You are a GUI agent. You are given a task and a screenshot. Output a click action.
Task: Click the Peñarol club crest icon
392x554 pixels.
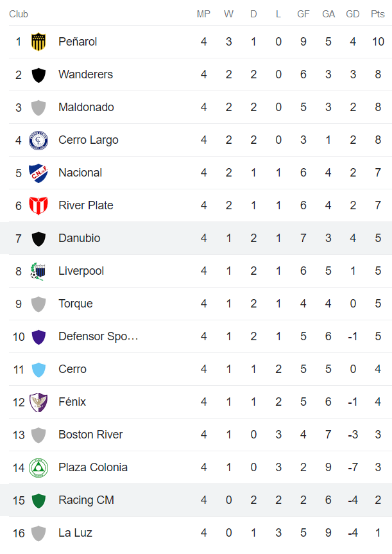coord(38,42)
